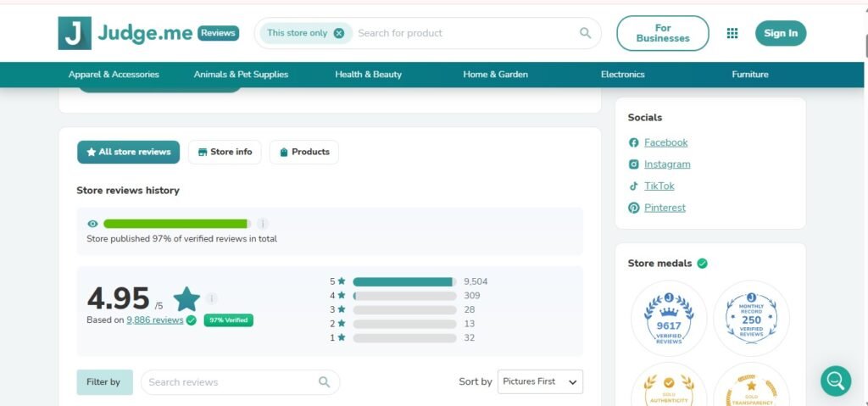Click the green published reviews progress bar
This screenshot has width=868, height=406.
click(x=176, y=224)
